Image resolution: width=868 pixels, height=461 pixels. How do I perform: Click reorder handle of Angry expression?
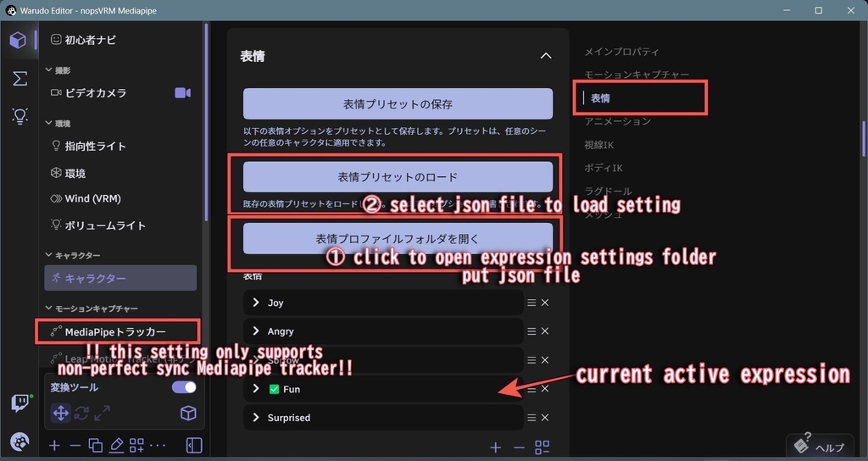[531, 331]
